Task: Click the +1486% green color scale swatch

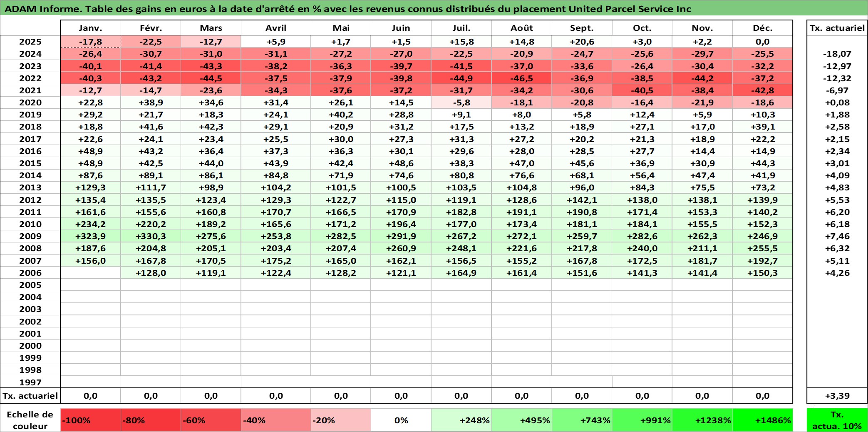Action: click(x=763, y=420)
